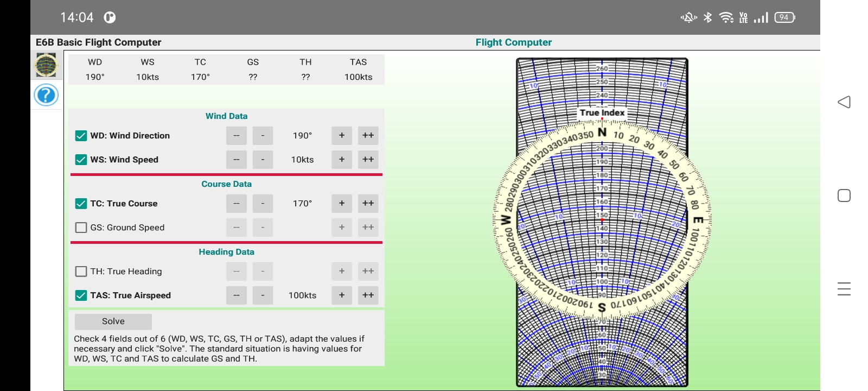This screenshot has width=868, height=391.
Task: Check the GS: Ground Speed checkbox
Action: click(81, 228)
